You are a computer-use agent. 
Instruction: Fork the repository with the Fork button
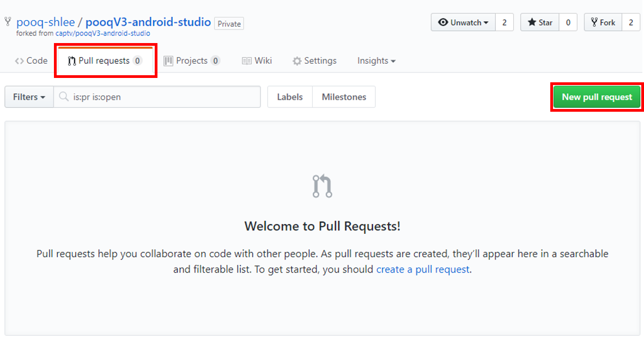(x=603, y=22)
